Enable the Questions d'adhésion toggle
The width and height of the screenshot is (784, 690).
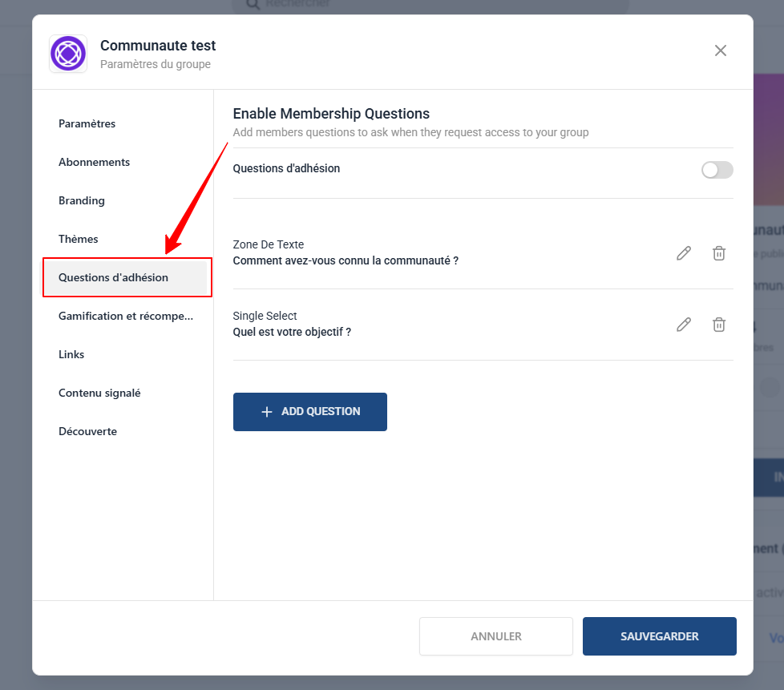pyautogui.click(x=717, y=170)
